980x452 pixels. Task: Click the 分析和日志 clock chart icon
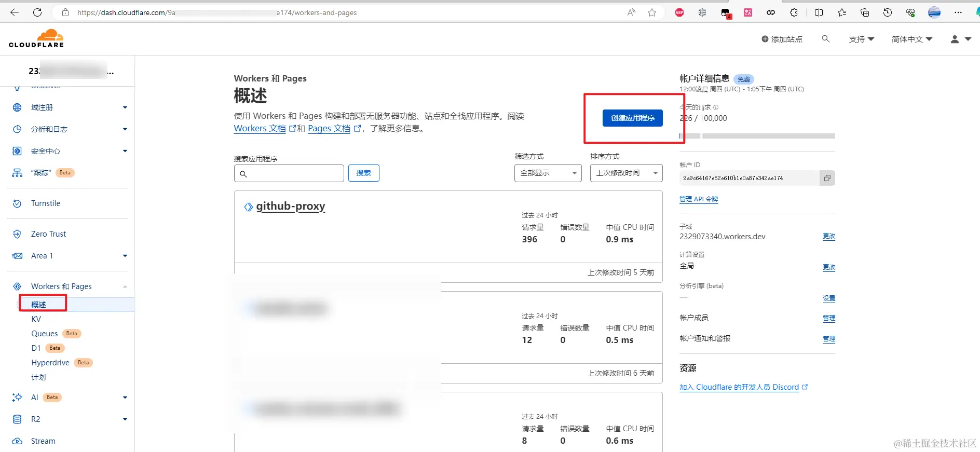pyautogui.click(x=17, y=129)
